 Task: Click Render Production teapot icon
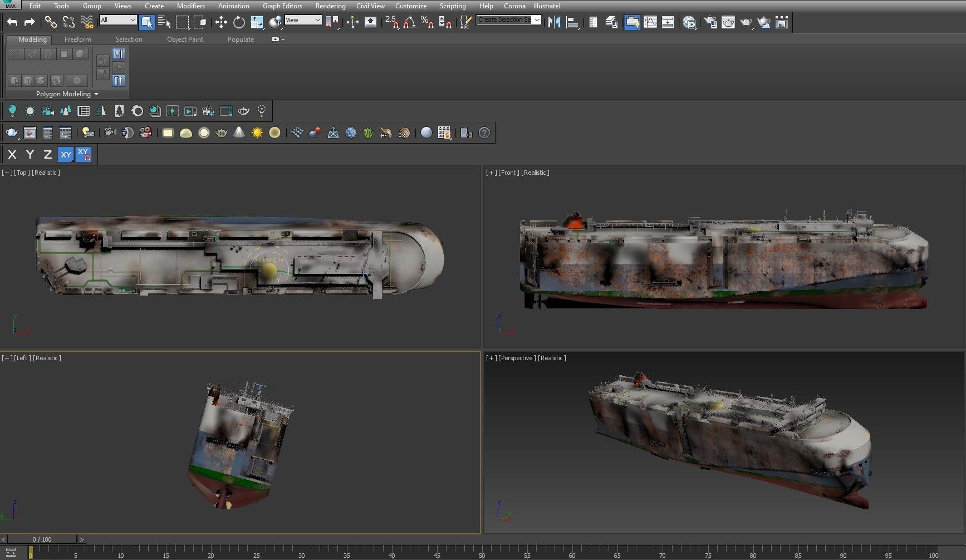pyautogui.click(x=746, y=22)
